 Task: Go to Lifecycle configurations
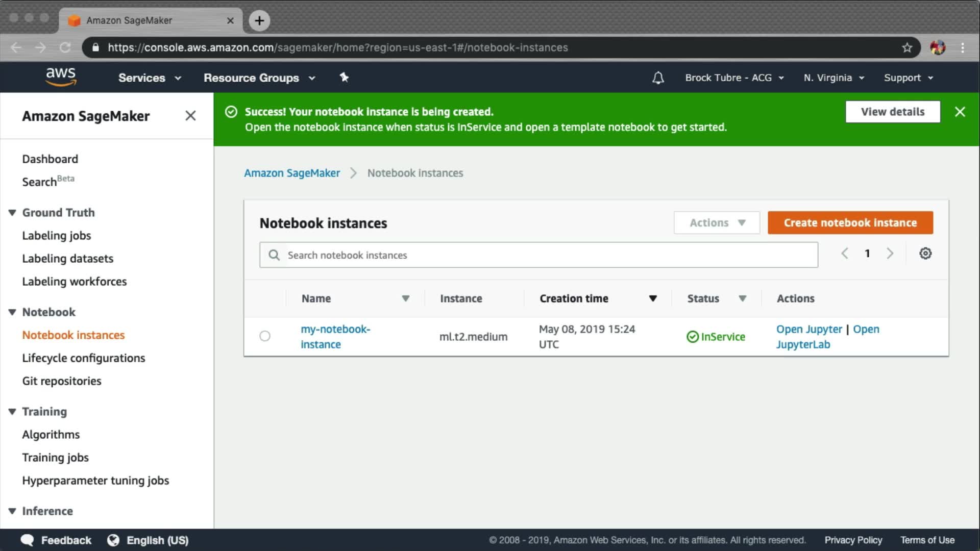[83, 358]
